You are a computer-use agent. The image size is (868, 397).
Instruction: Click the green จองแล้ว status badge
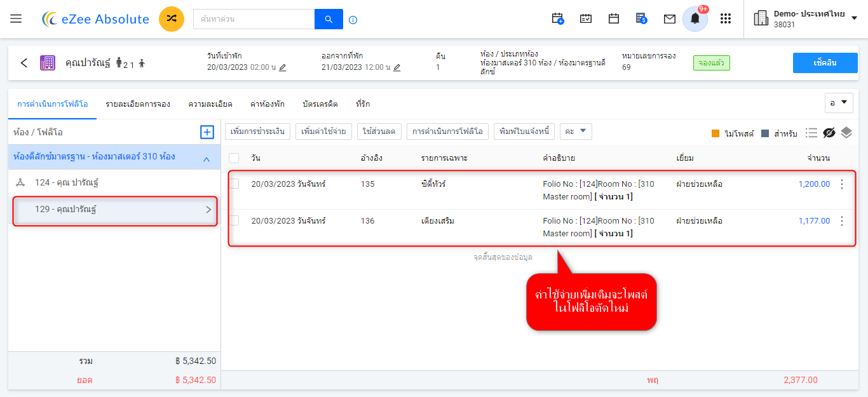pos(712,63)
